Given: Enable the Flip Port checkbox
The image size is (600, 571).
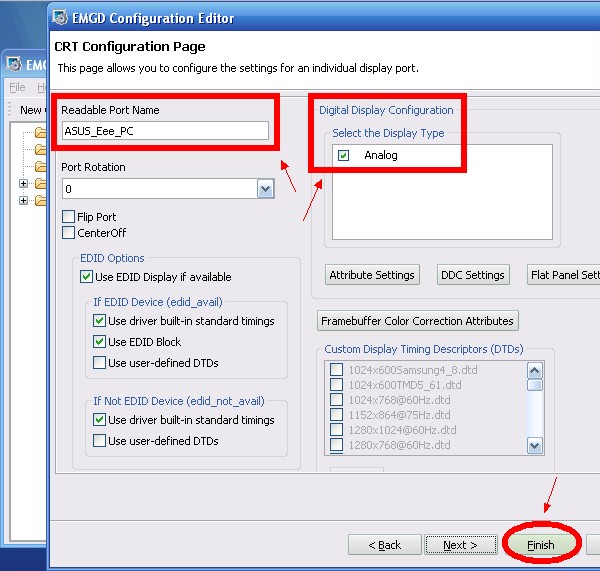Looking at the screenshot, I should click(68, 217).
